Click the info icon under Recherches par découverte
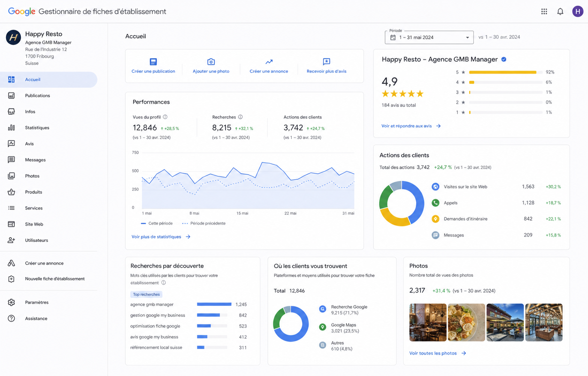Screen dimensions: 588x376 163,283
